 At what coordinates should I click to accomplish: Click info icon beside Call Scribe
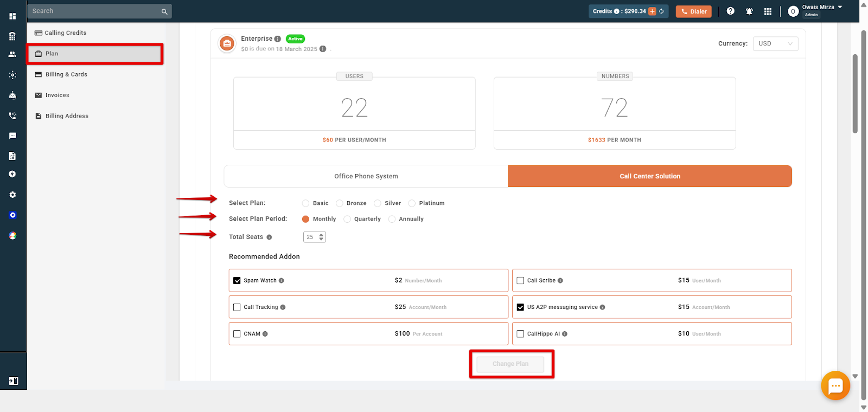[560, 281]
